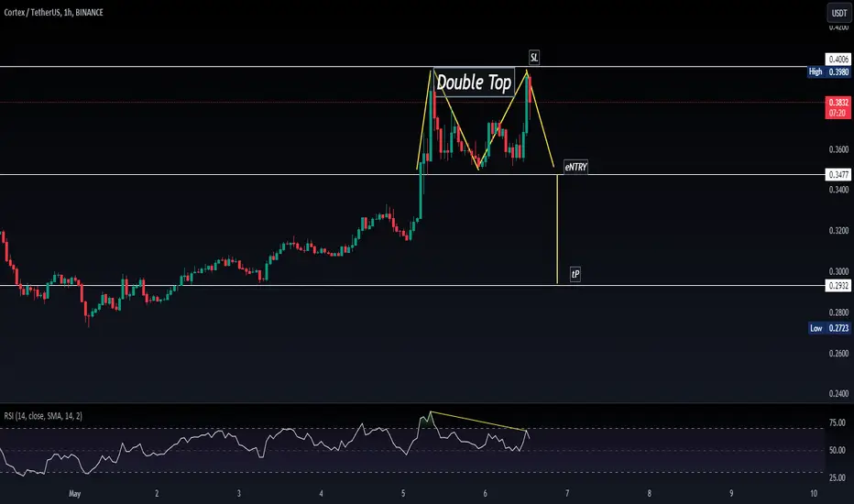
Task: Click the '10' date on time axis
Action: coord(814,494)
